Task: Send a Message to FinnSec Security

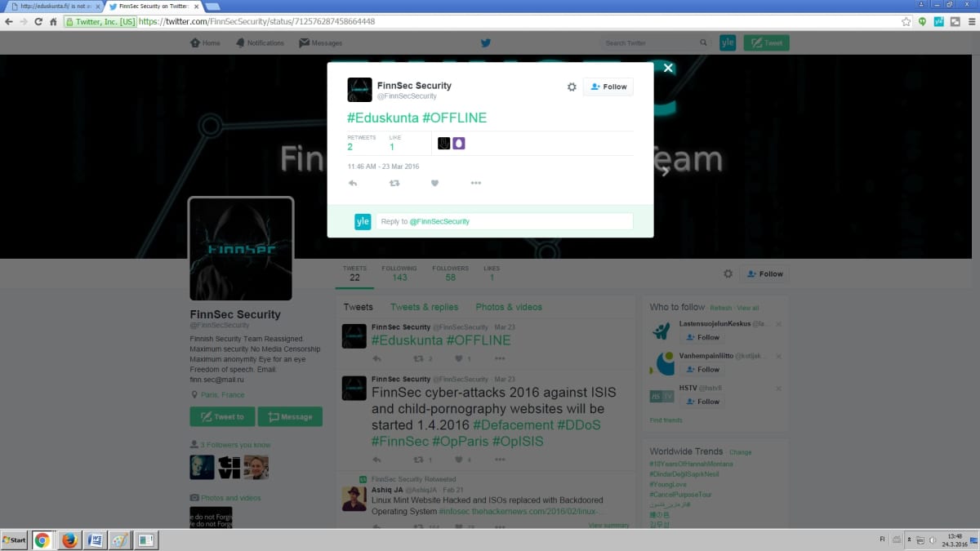Action: click(x=290, y=416)
